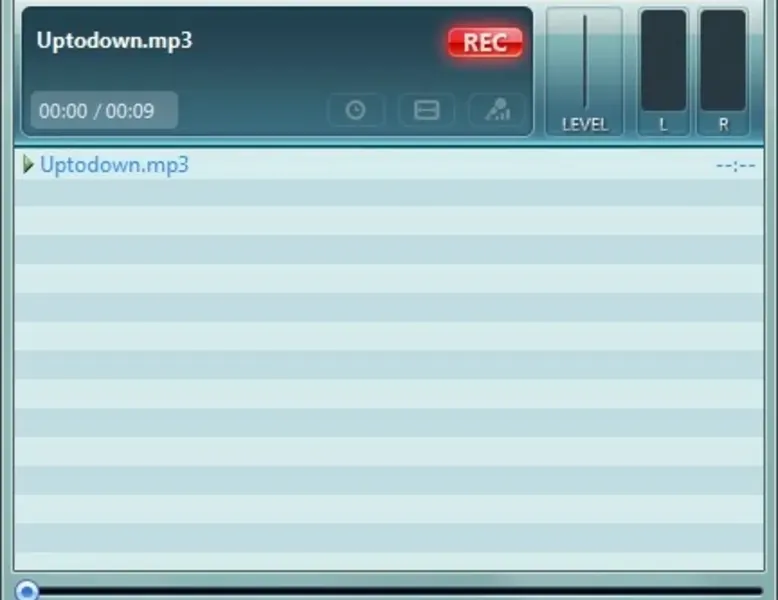
Task: Click the 00:00 / 00:09 time display
Action: tap(104, 111)
